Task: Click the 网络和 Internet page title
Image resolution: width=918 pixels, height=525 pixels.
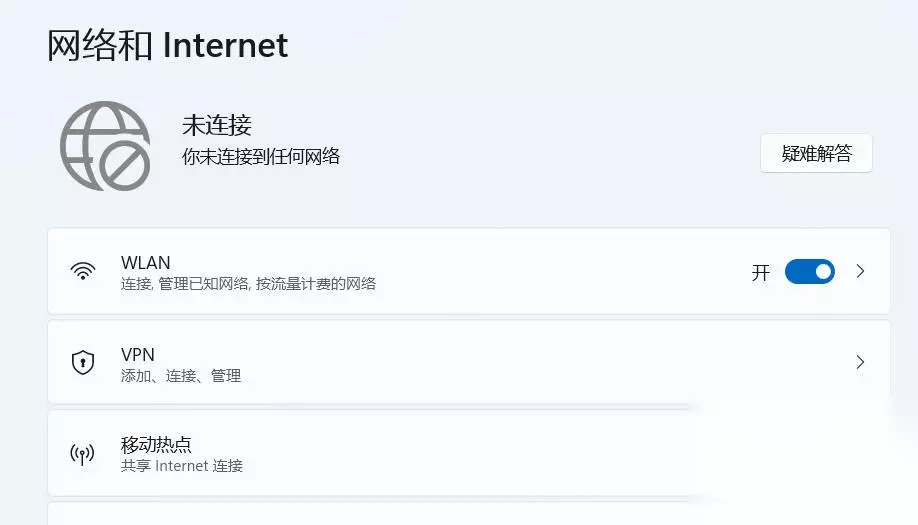Action: [168, 45]
